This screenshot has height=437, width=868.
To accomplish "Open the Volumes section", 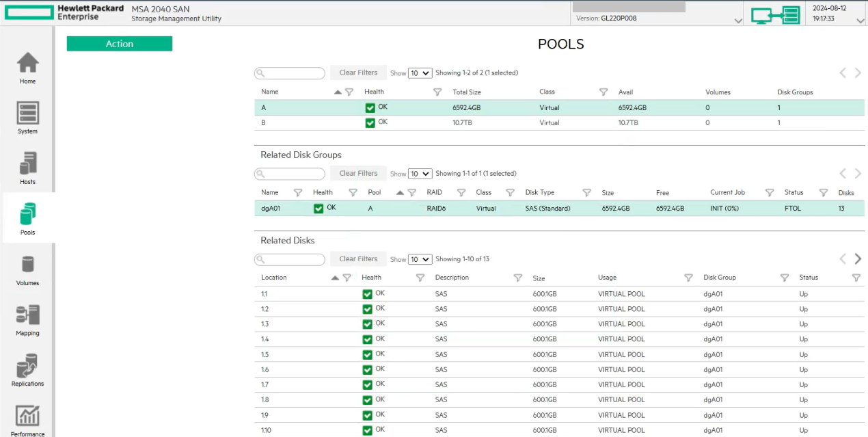I will [27, 270].
